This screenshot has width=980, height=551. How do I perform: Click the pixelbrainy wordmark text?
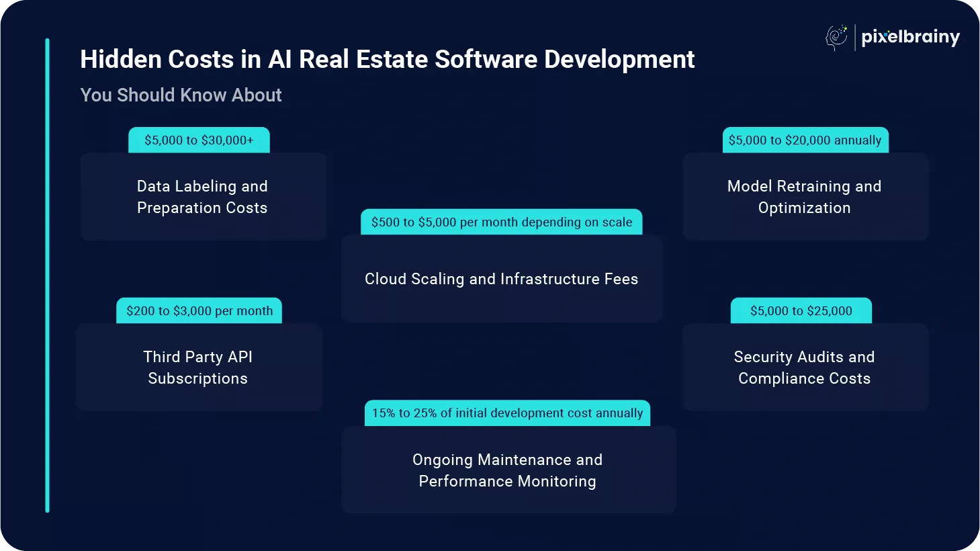click(x=910, y=37)
